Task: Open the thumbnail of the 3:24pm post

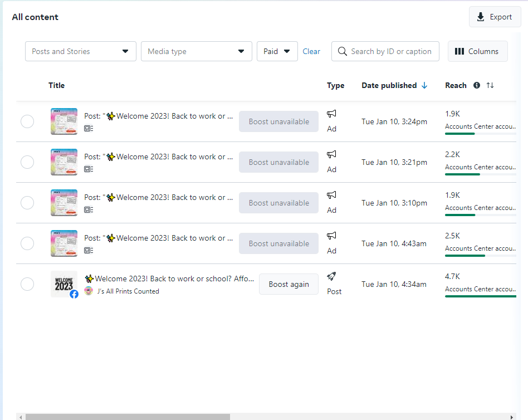Action: tap(64, 121)
